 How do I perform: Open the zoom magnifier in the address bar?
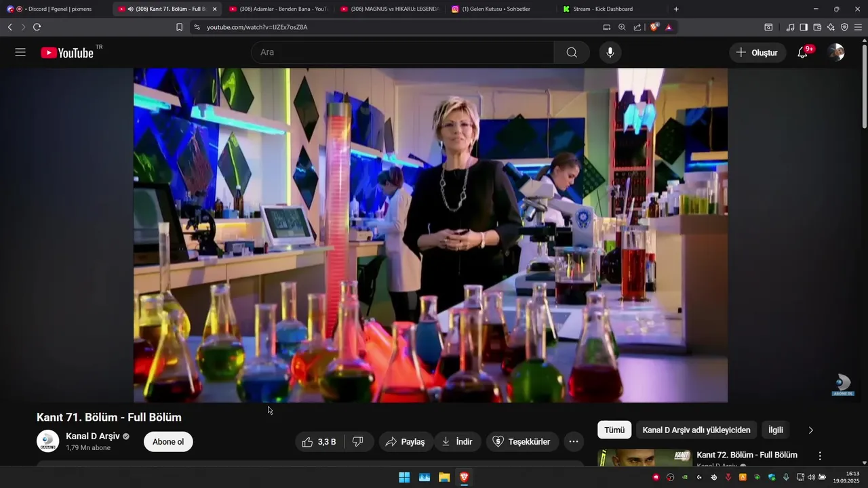(x=622, y=27)
